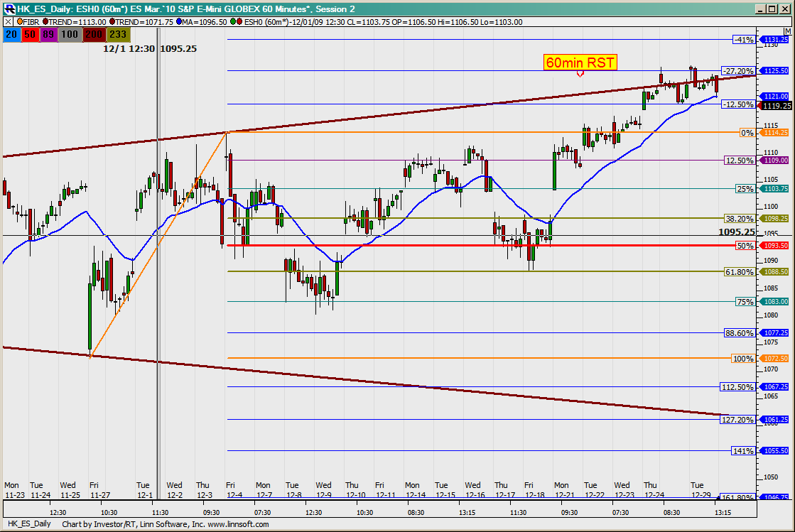Click the Investor/RT chart window icon

point(8,9)
